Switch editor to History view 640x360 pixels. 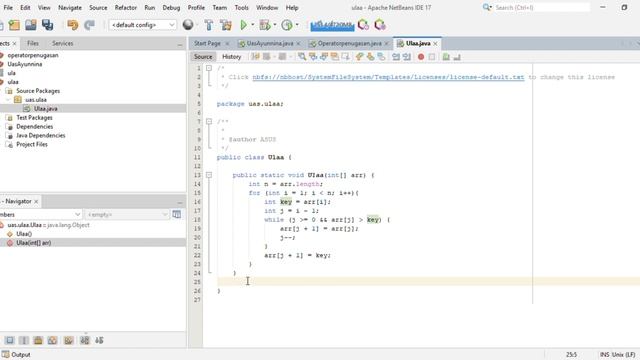[x=231, y=57]
